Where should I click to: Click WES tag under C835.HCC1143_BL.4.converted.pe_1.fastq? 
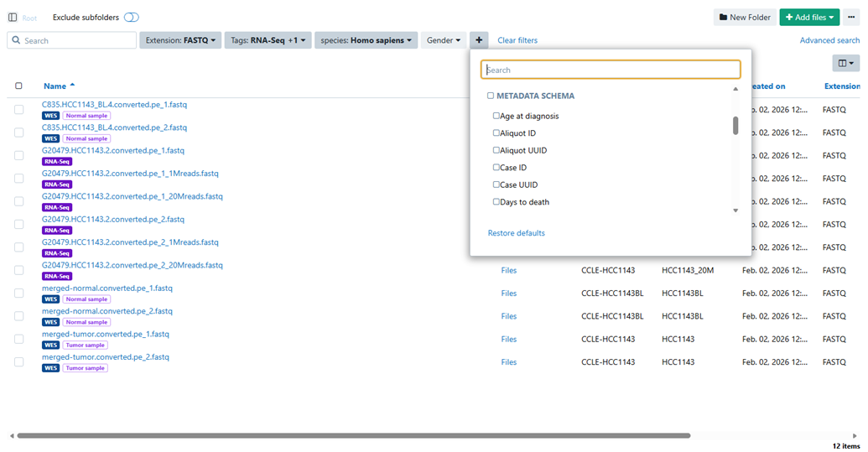[x=50, y=116]
